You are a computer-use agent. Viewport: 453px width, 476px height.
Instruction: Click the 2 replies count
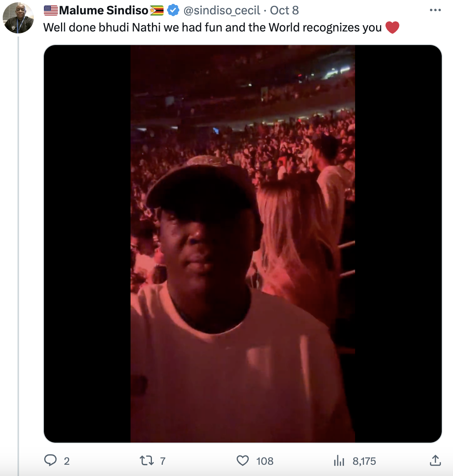(67, 461)
